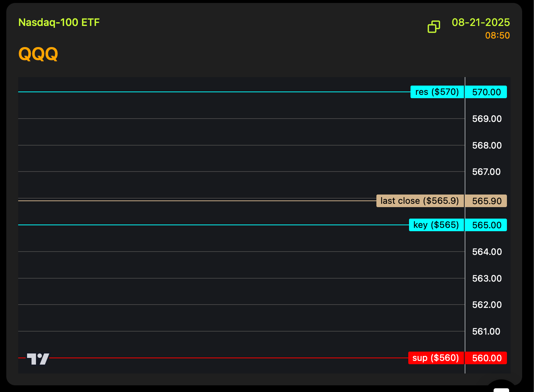Click the 567.00 price axis label
The image size is (534, 392).
pos(486,172)
